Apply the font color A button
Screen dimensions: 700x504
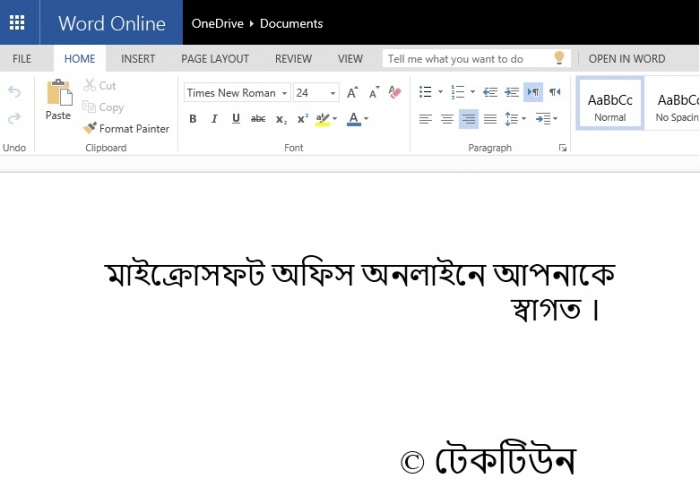pos(354,119)
